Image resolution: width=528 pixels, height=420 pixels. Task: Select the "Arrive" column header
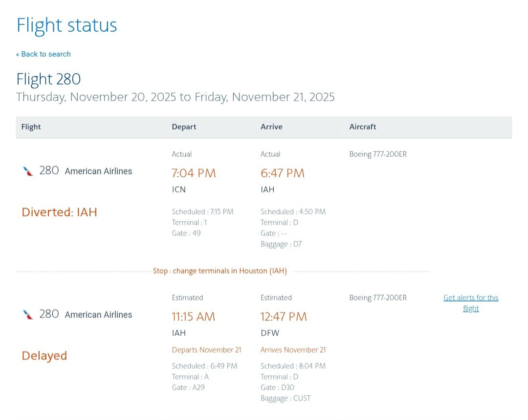[271, 127]
